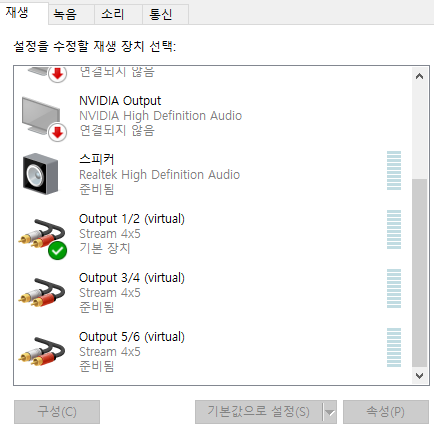Click the scroll down arrow in device list
434x434 pixels.
[x=419, y=376]
